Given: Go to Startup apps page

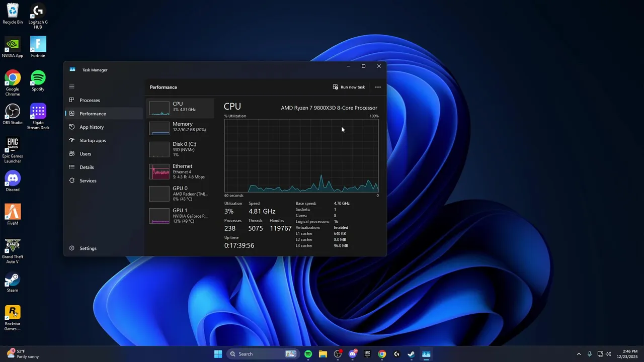Looking at the screenshot, I should 104,140.
